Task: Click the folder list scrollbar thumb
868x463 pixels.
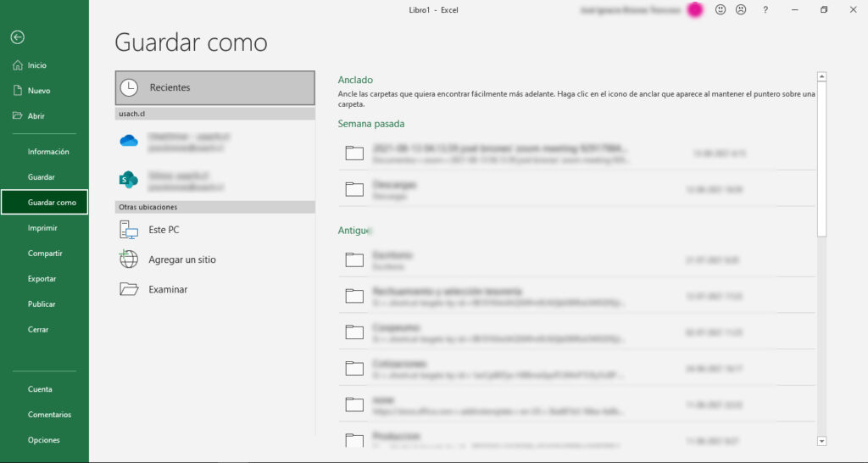Action: [x=821, y=159]
